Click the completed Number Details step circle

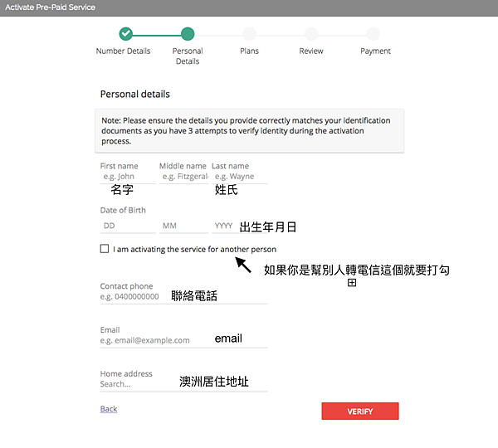pyautogui.click(x=125, y=34)
